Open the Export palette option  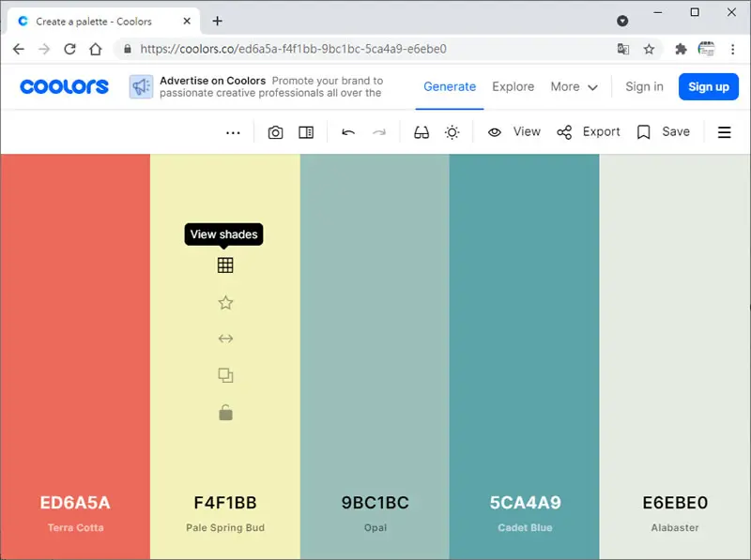click(589, 131)
